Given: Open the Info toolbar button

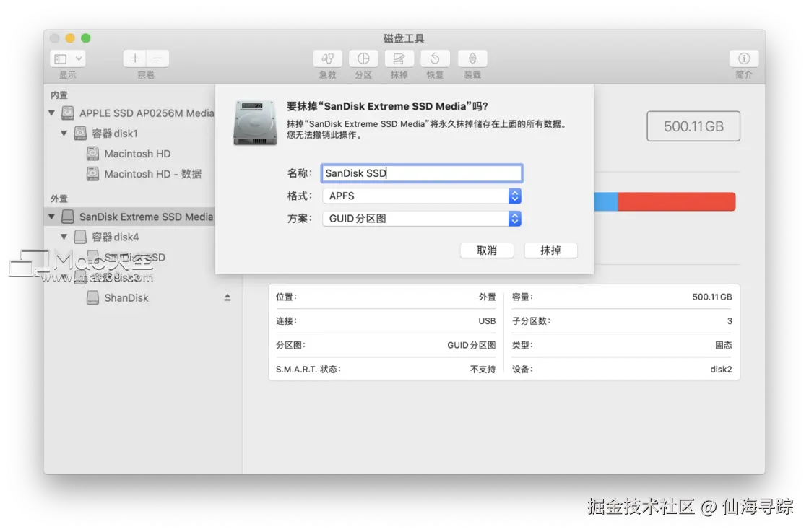Looking at the screenshot, I should coord(744,58).
